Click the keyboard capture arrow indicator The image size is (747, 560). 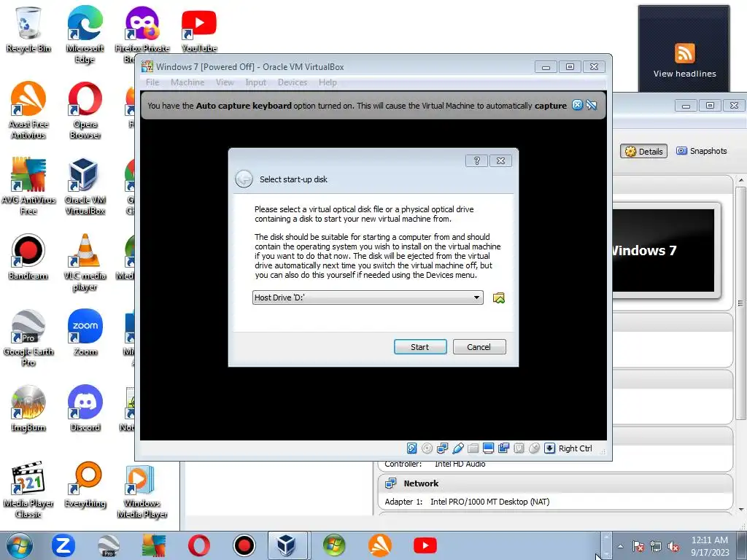point(549,448)
